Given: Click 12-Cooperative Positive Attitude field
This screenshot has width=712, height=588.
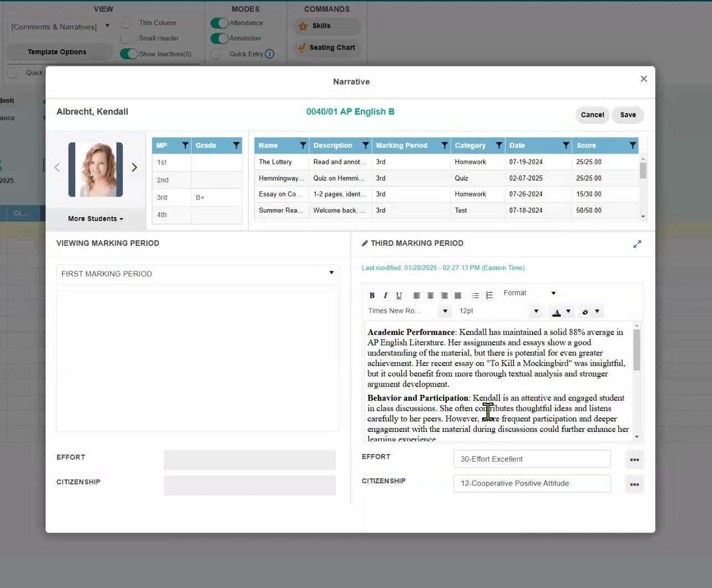Looking at the screenshot, I should coord(532,483).
